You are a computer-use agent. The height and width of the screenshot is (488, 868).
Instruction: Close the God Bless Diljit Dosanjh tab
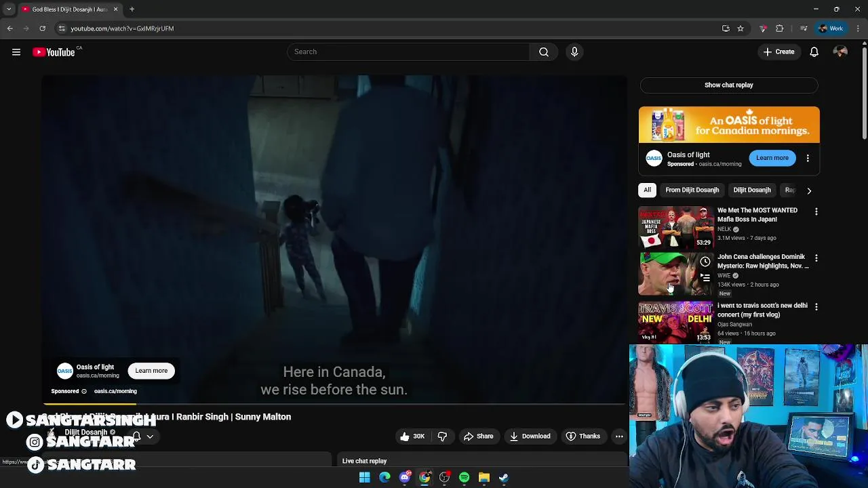(115, 9)
